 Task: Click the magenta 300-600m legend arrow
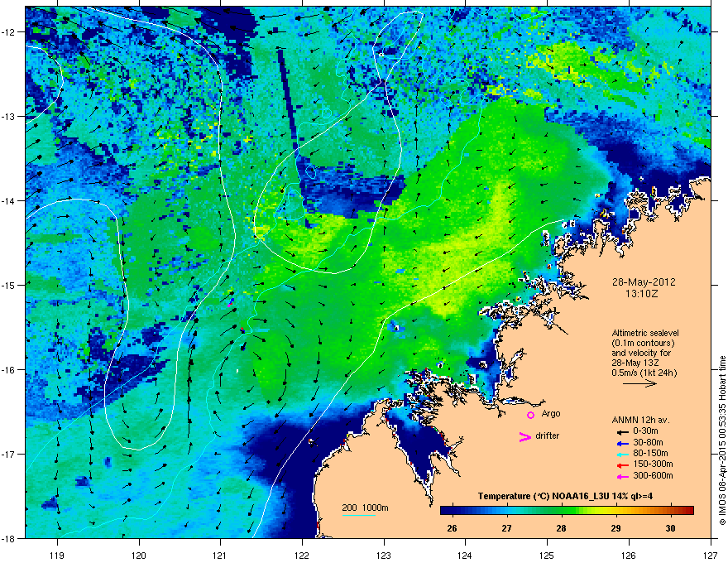pos(622,476)
